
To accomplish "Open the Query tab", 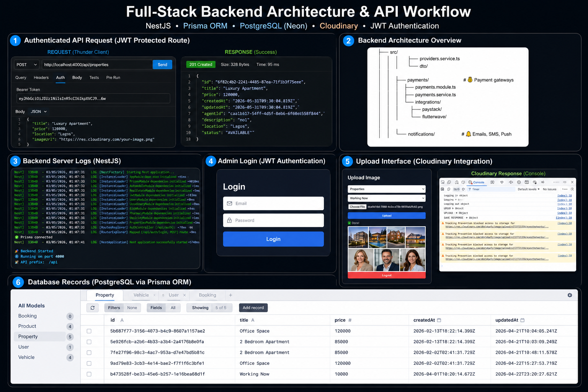I will [x=21, y=77].
